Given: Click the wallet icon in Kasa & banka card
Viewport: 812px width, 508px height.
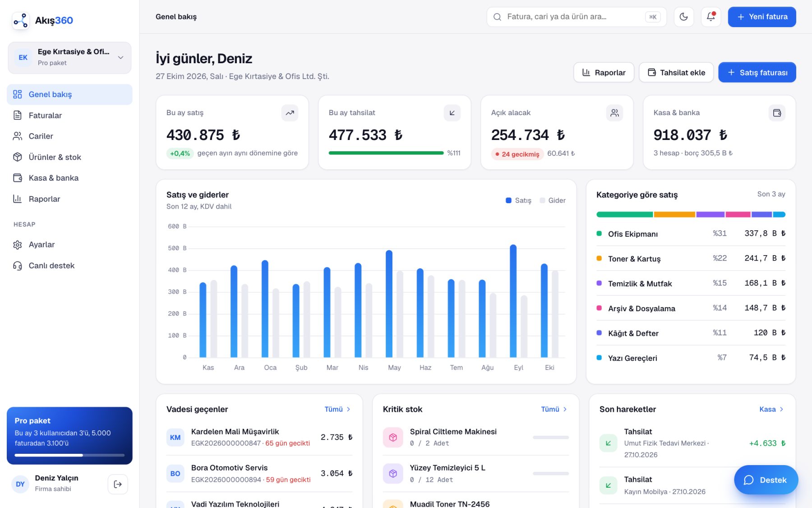Looking at the screenshot, I should [x=777, y=113].
